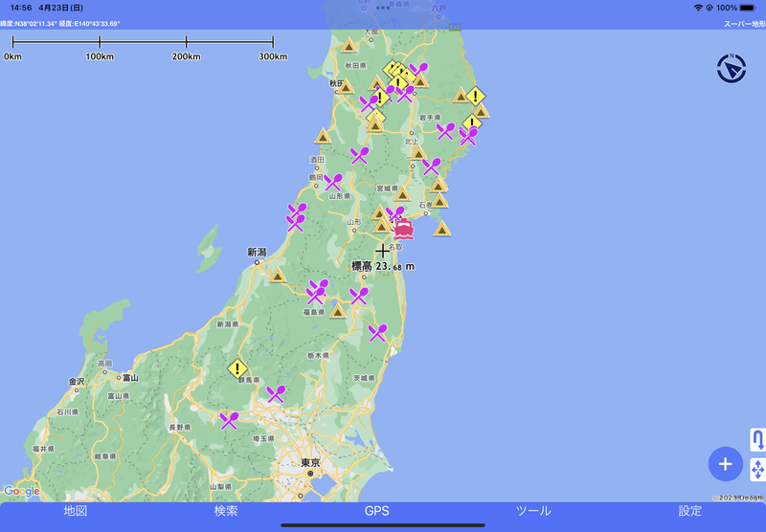Viewport: 766px width, 532px height.
Task: Select the restaurant marker beside 鶴岡
Action: 333,183
